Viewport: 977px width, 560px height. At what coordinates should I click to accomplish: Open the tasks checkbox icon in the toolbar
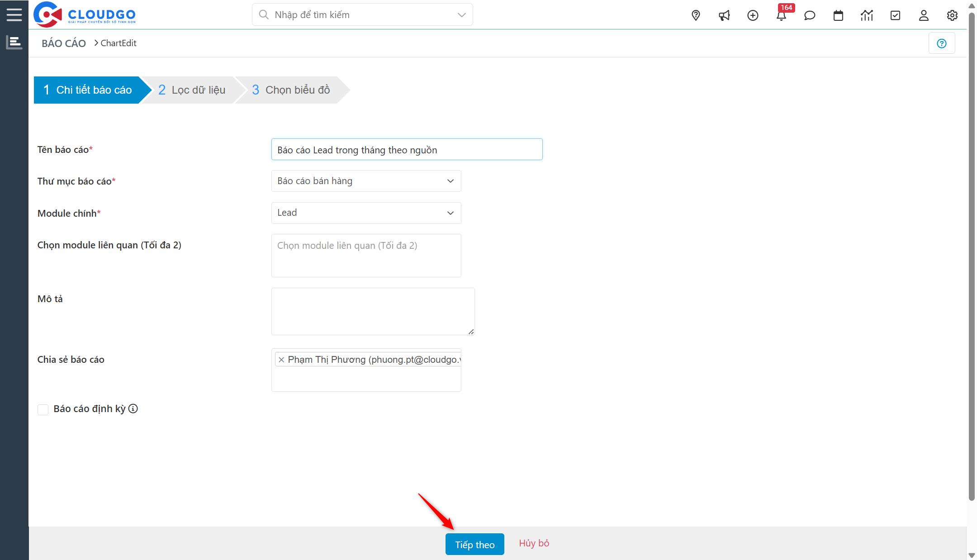[x=895, y=15]
